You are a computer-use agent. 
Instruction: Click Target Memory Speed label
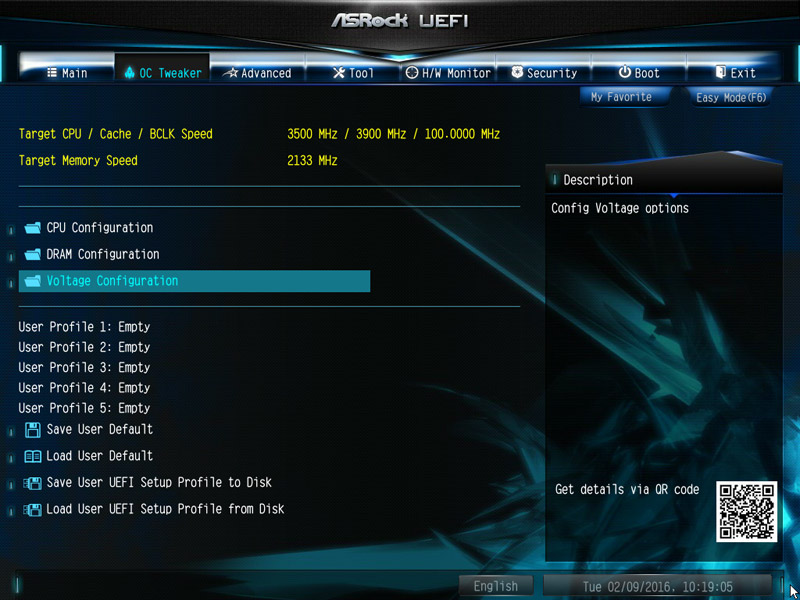78,161
